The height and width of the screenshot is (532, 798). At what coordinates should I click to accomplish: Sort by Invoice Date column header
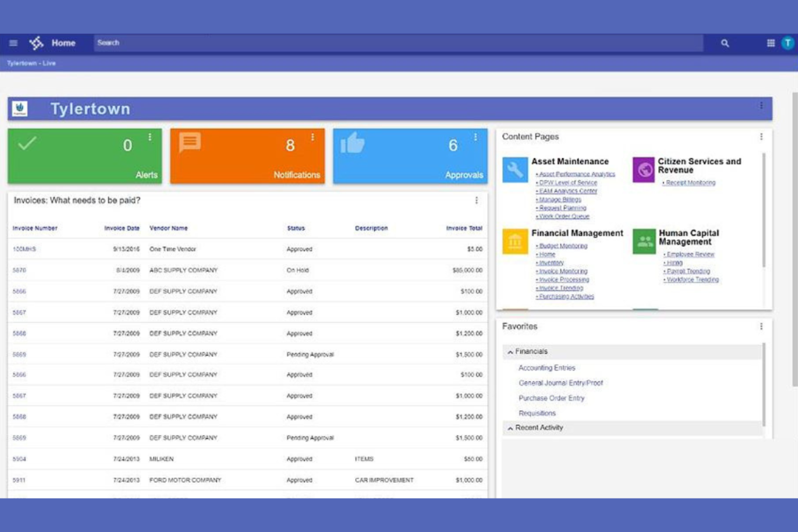tap(122, 229)
